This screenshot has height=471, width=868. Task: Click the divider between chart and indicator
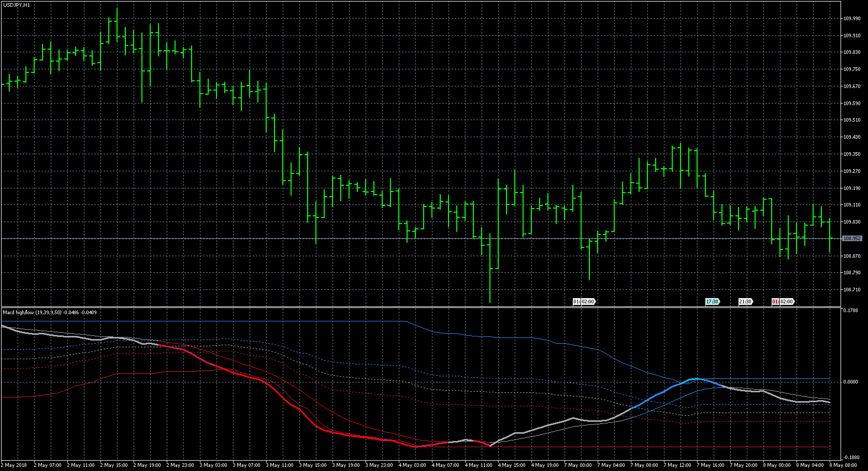point(414,307)
